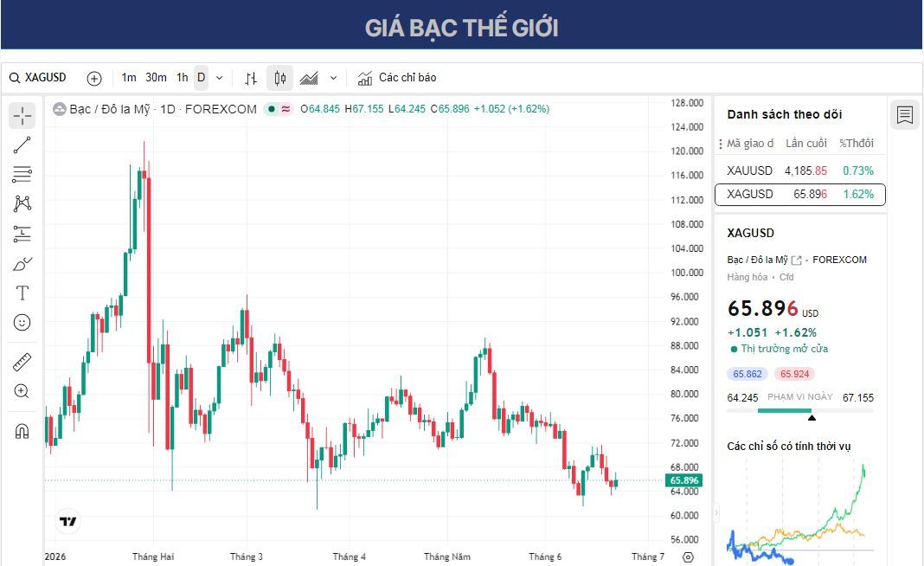Click the current price label 65.896
This screenshot has height=566, width=924.
point(683,480)
